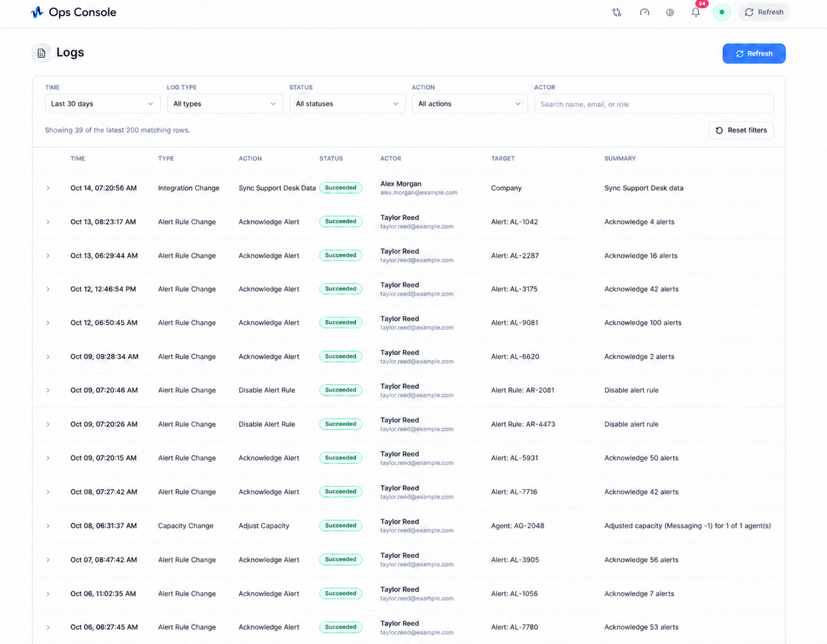The image size is (827, 644).
Task: Click the Agent: AG-2048 target cell
Action: (517, 526)
